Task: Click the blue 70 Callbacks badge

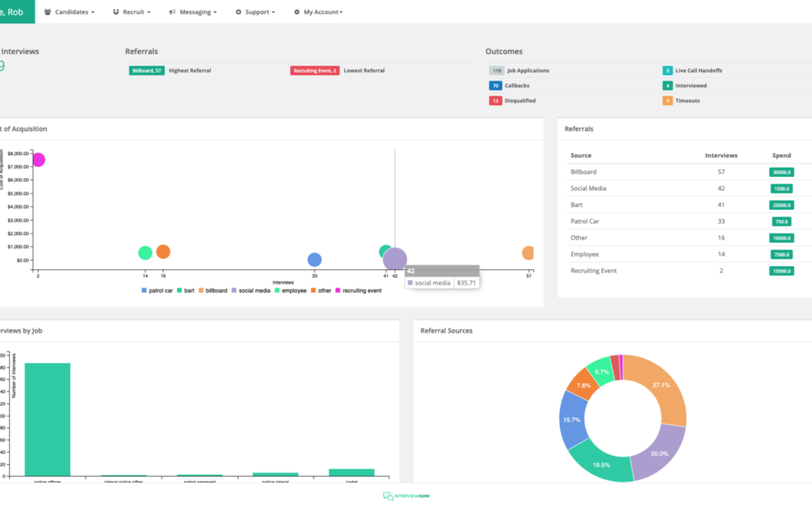Action: [495, 86]
